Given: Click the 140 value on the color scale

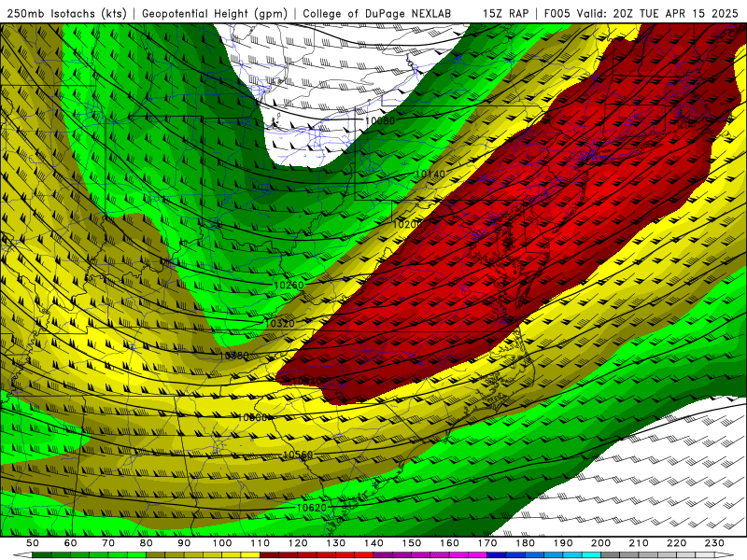Looking at the screenshot, I should click(x=373, y=543).
